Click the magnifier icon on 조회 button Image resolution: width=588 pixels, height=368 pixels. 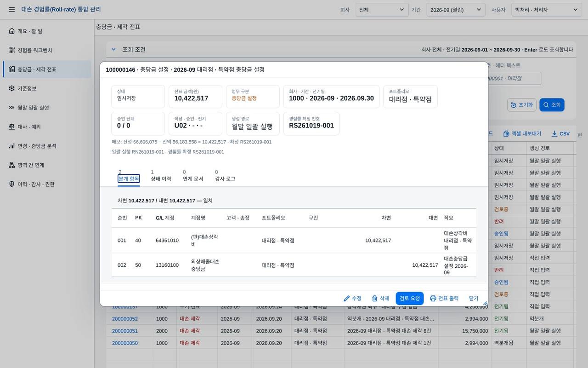(x=546, y=105)
